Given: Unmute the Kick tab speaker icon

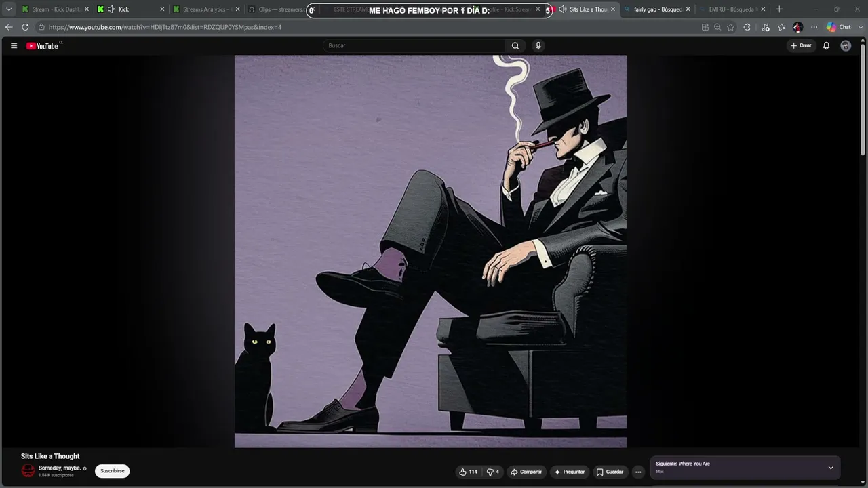Looking at the screenshot, I should (x=111, y=9).
